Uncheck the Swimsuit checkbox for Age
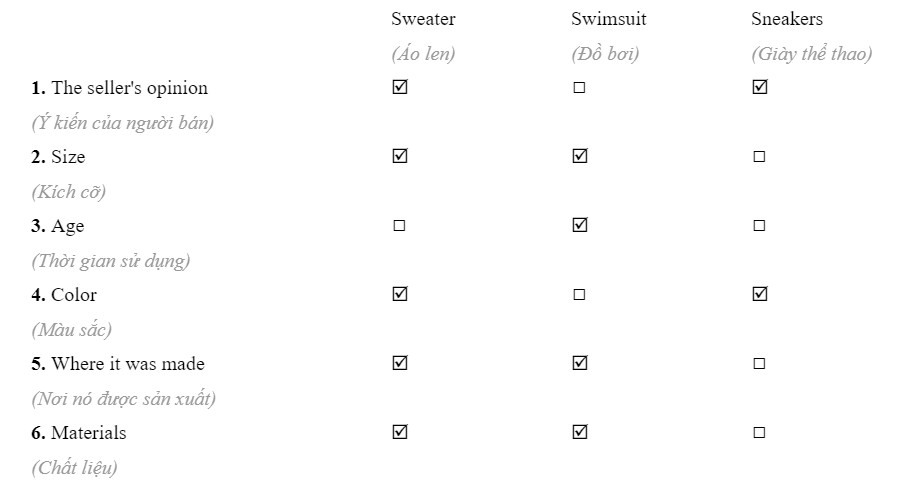Image resolution: width=924 pixels, height=483 pixels. point(579,226)
